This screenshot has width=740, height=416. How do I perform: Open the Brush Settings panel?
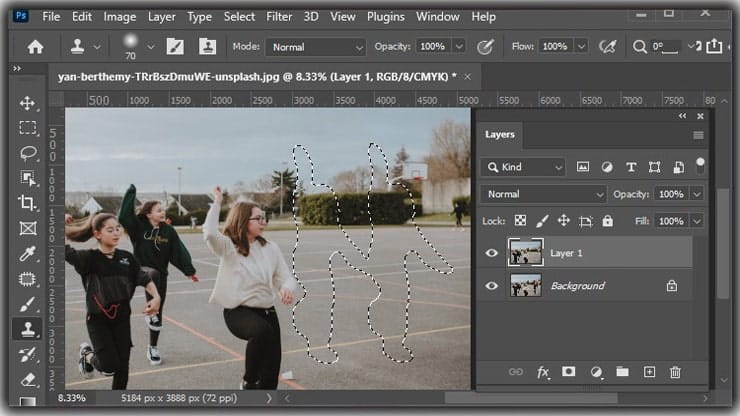tap(175, 47)
